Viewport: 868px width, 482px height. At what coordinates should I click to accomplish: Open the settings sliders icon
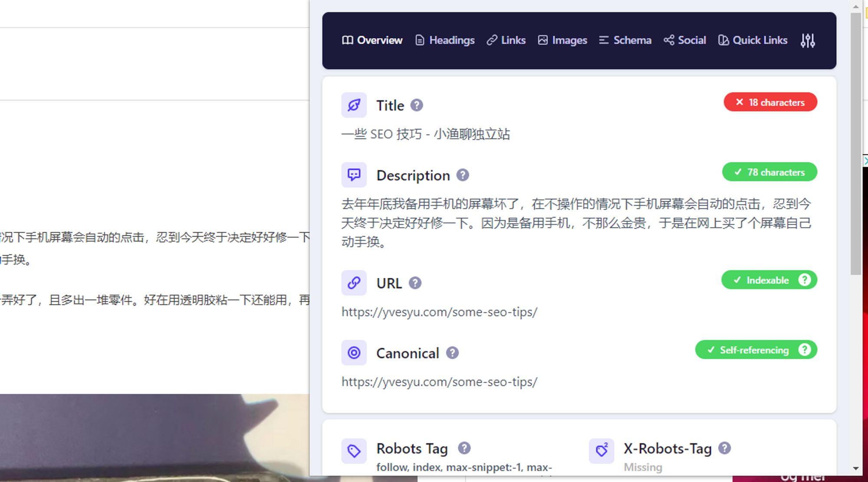point(808,41)
